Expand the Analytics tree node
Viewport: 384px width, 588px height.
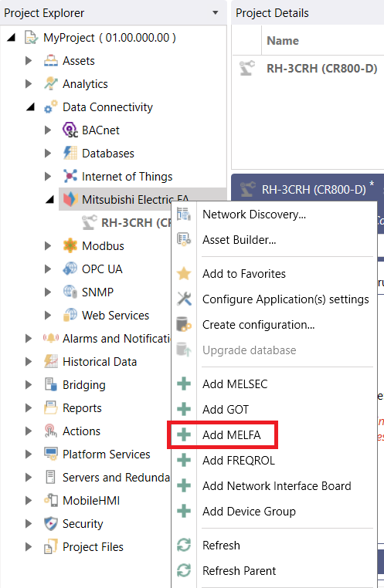point(29,84)
